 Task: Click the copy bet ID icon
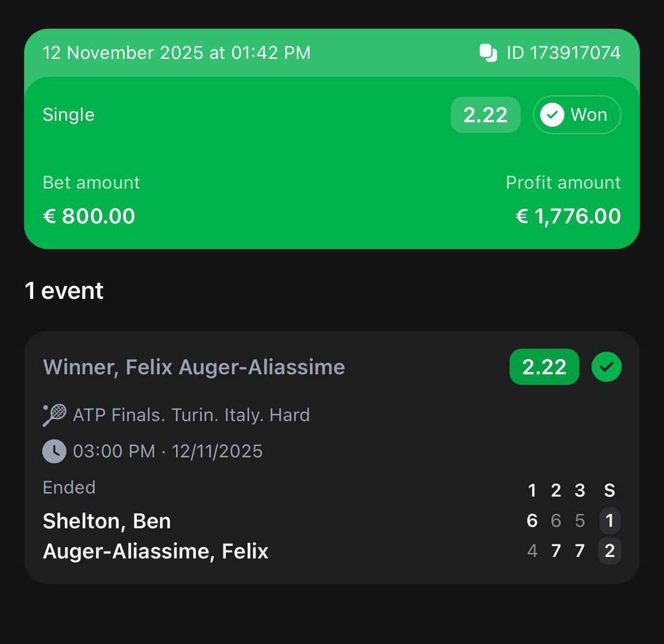point(488,53)
